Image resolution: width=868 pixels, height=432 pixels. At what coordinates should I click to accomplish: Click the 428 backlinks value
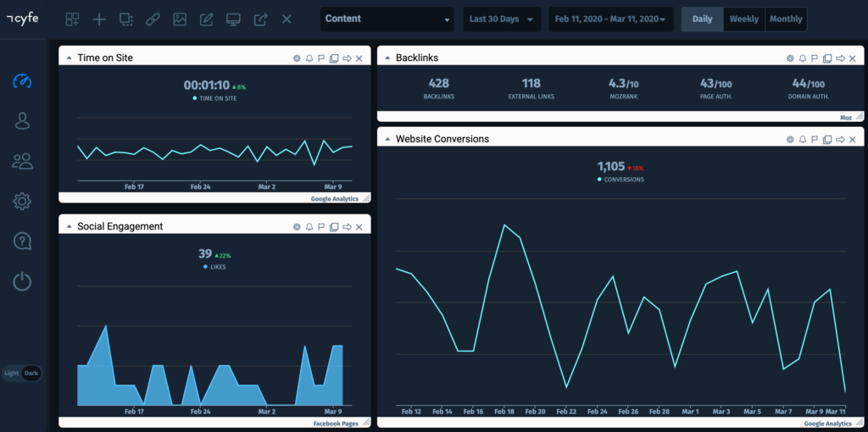pos(439,84)
